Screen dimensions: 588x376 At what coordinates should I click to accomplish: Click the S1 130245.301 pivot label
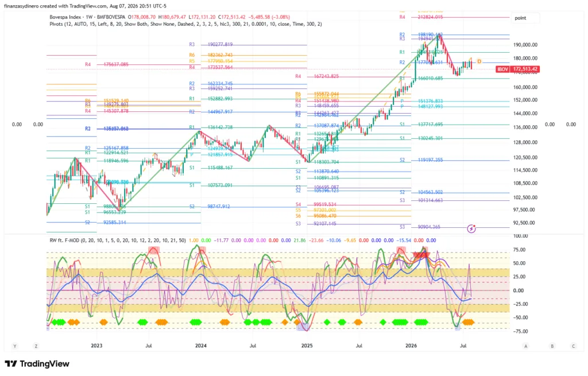[421, 138]
